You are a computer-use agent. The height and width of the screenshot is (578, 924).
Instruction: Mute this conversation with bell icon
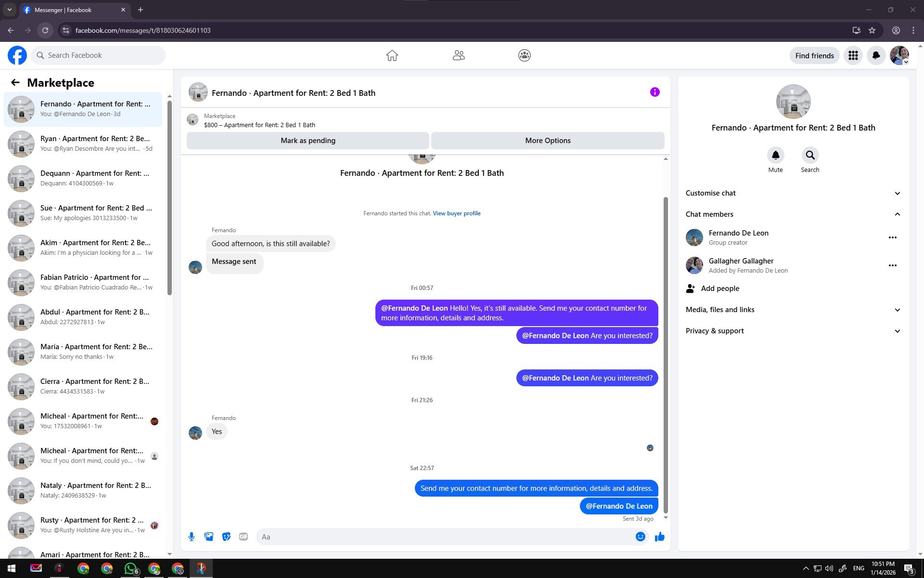click(x=775, y=156)
